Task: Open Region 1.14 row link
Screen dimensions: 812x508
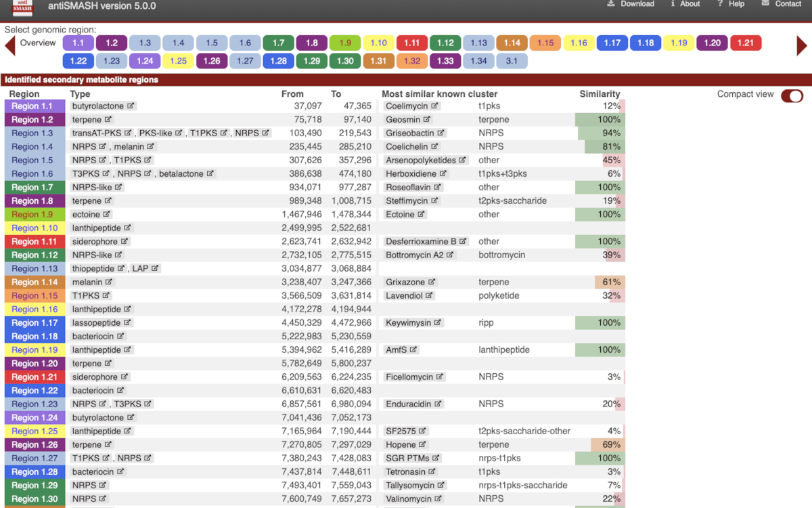Action: click(x=35, y=282)
